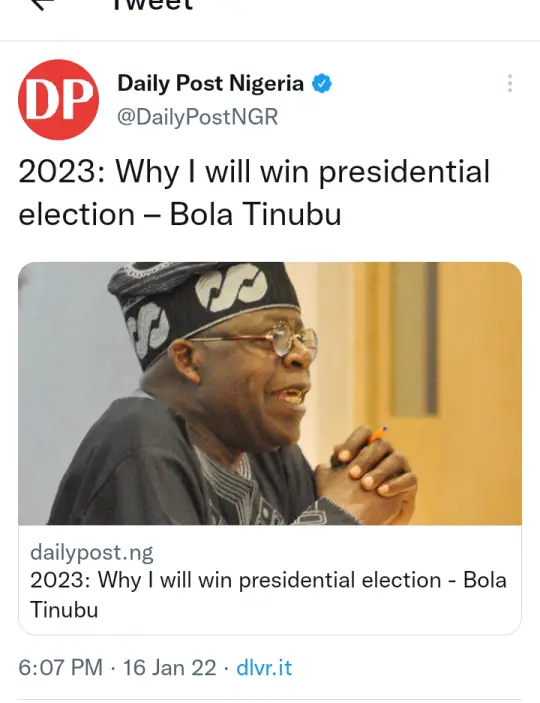Click the Tweet header title
The height and width of the screenshot is (703, 540).
coord(153,4)
